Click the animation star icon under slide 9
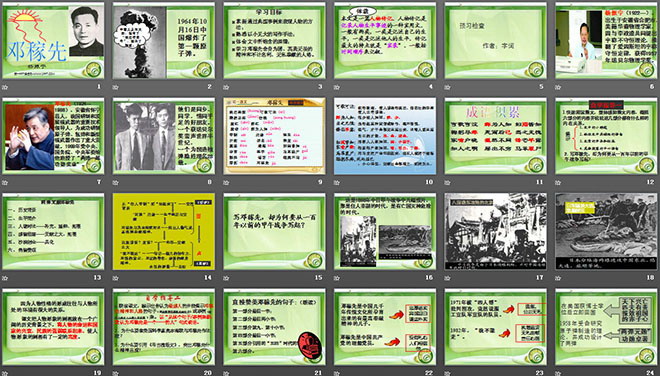This screenshot has height=376, width=660. 226,182
